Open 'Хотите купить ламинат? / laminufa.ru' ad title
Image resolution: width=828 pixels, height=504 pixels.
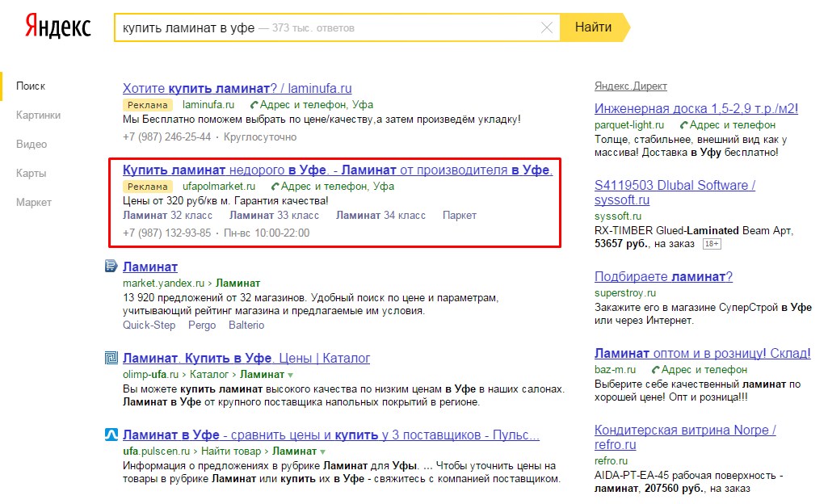coord(237,88)
